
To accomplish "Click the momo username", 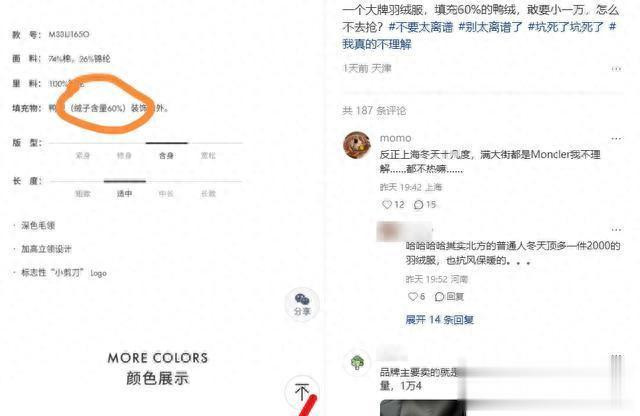I will (x=396, y=138).
